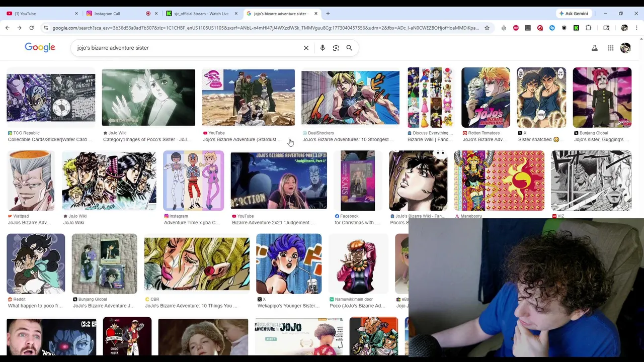Image resolution: width=644 pixels, height=362 pixels.
Task: Click the Ask Gemini button
Action: pos(573,14)
